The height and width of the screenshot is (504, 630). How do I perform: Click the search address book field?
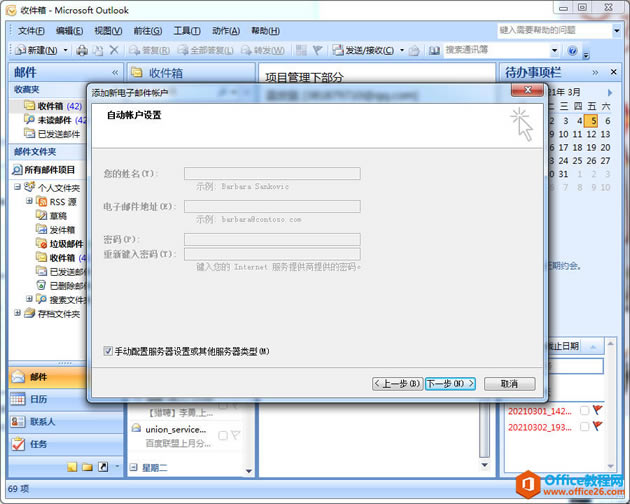tap(497, 50)
